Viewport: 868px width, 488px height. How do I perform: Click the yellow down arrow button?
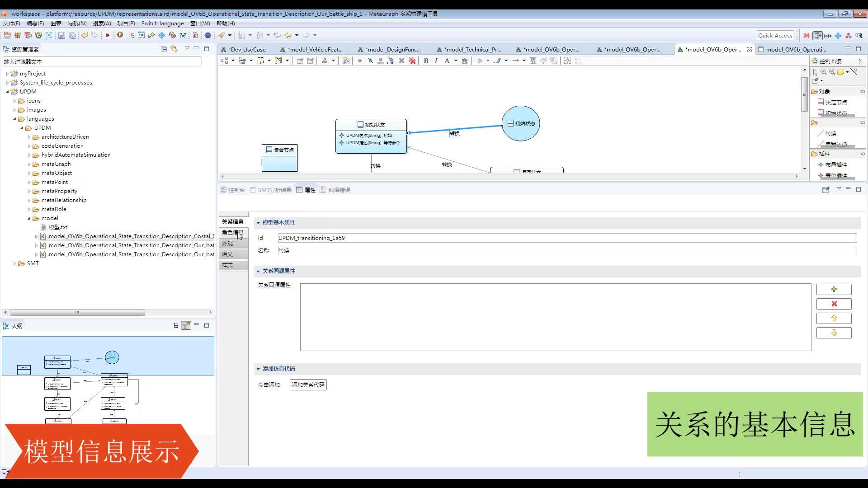tap(834, 333)
